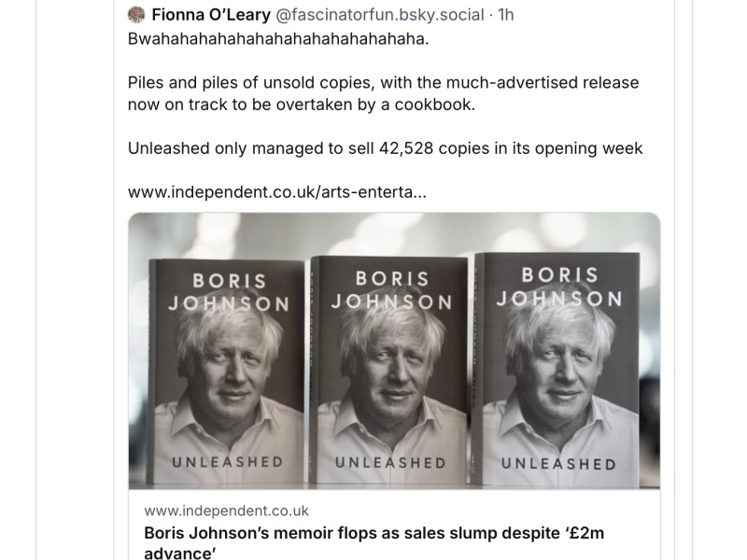Click the 'UNLEASHED' title on the right book
The image size is (747, 560).
558,463
